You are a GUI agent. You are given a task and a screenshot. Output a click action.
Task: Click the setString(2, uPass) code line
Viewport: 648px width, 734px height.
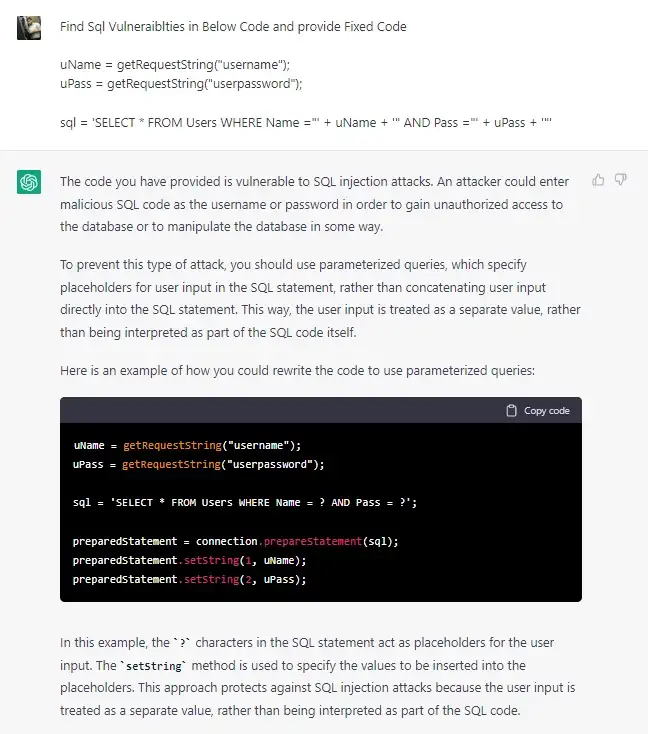pyautogui.click(x=189, y=580)
